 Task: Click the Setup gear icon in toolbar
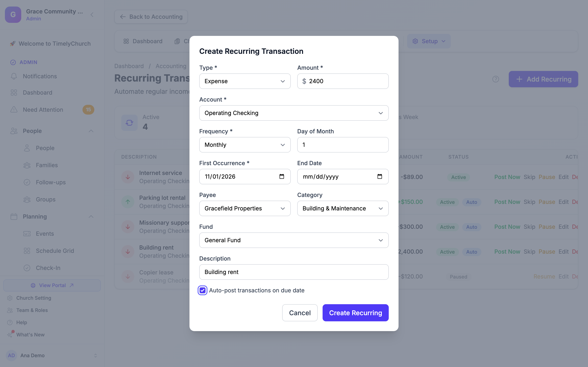click(415, 41)
